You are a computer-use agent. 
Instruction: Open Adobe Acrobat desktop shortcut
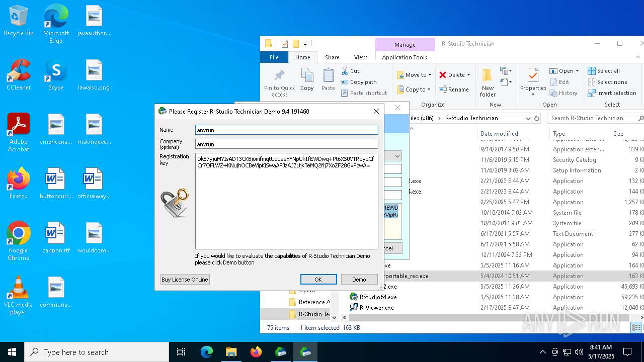19,133
